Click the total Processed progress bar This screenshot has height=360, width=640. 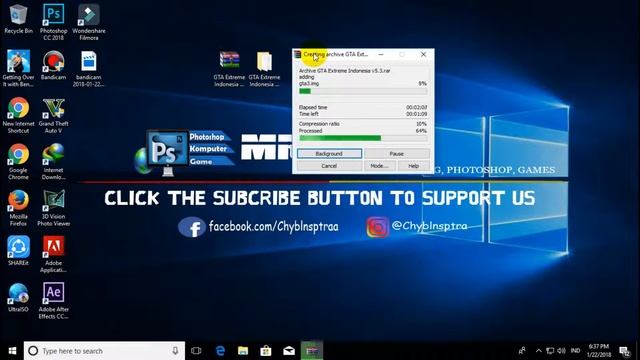363,138
